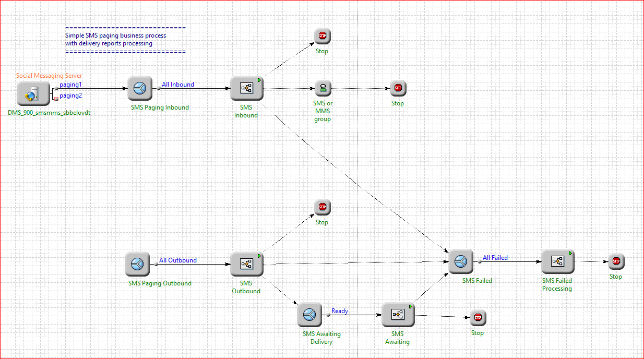The image size is (644, 359).
Task: Click the SMS Inbound strategy block
Action: tap(246, 89)
